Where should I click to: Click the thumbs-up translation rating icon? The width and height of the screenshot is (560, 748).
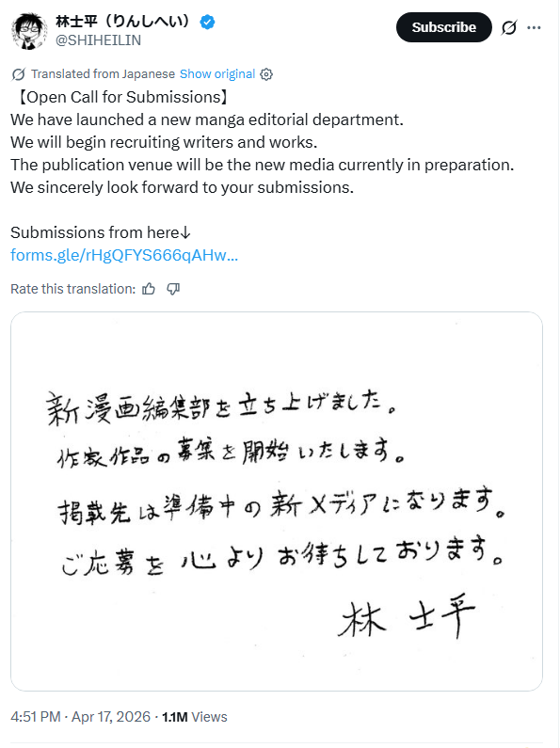[x=149, y=289]
